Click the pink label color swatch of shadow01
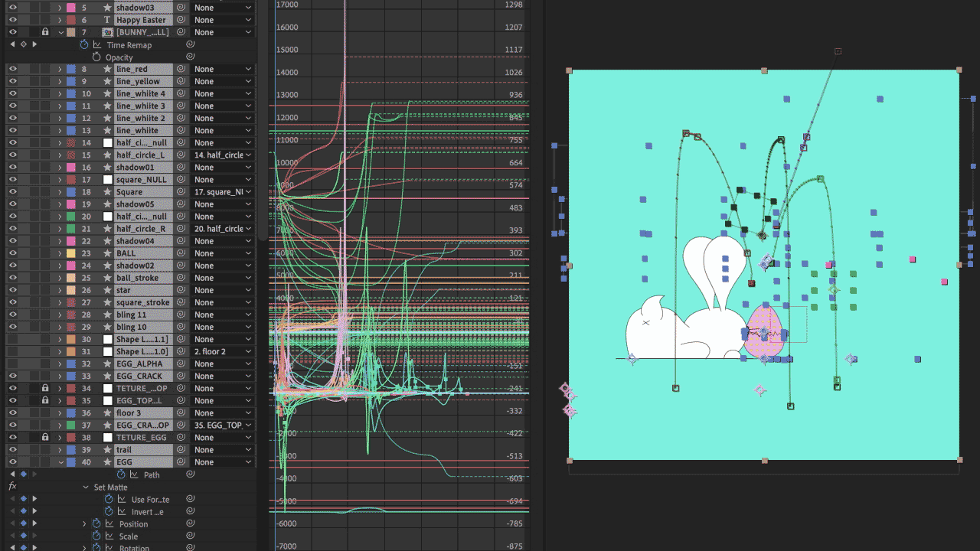The height and width of the screenshot is (551, 980). [x=71, y=167]
